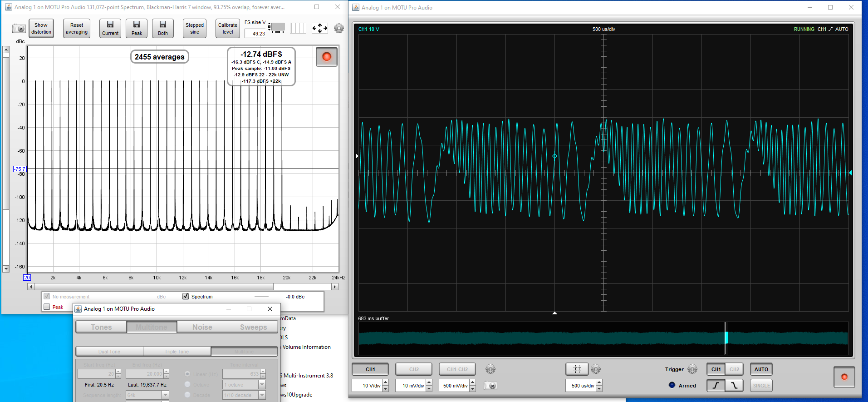Switch to the Multitone generator tab
This screenshot has width=868, height=402.
coord(152,327)
